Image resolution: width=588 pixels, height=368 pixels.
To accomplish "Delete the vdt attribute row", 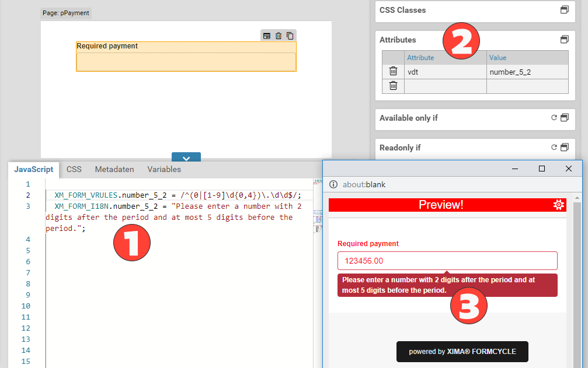I will (x=394, y=71).
